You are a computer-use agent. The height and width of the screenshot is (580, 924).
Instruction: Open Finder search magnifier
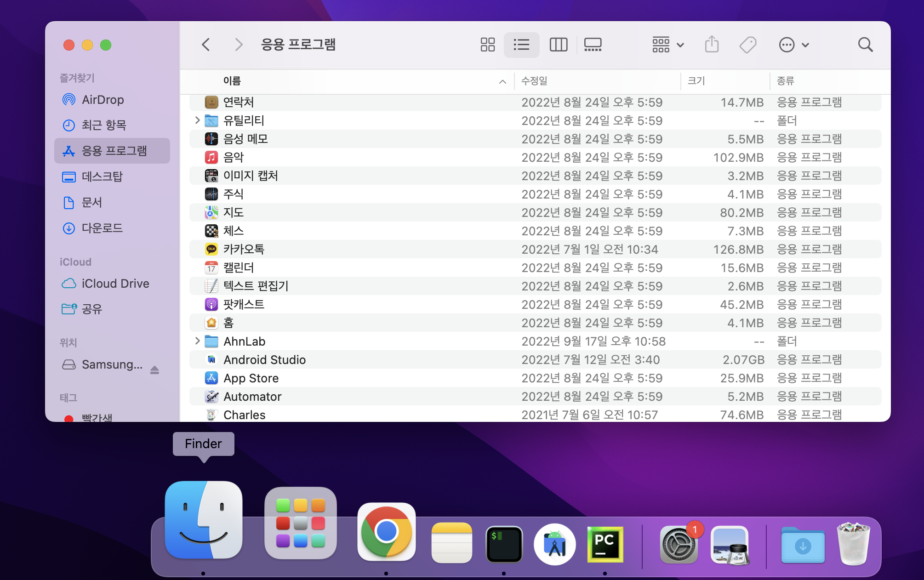865,45
